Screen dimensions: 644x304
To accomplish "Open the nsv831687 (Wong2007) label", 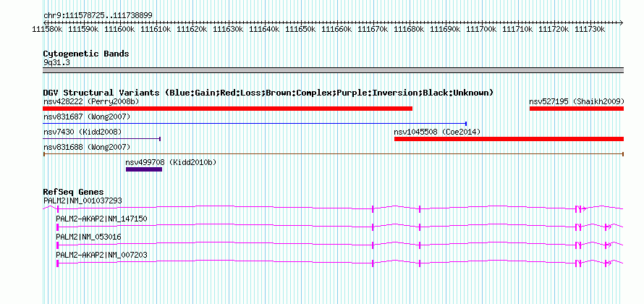I will [x=87, y=117].
